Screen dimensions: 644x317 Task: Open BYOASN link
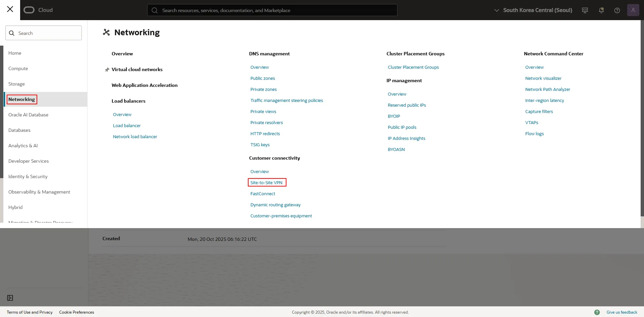pyautogui.click(x=396, y=149)
